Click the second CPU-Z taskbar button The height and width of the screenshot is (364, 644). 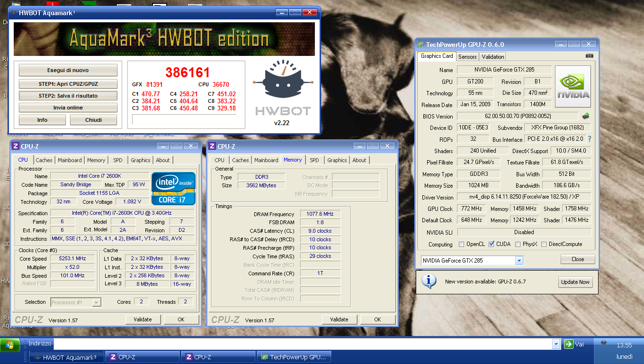coord(218,357)
